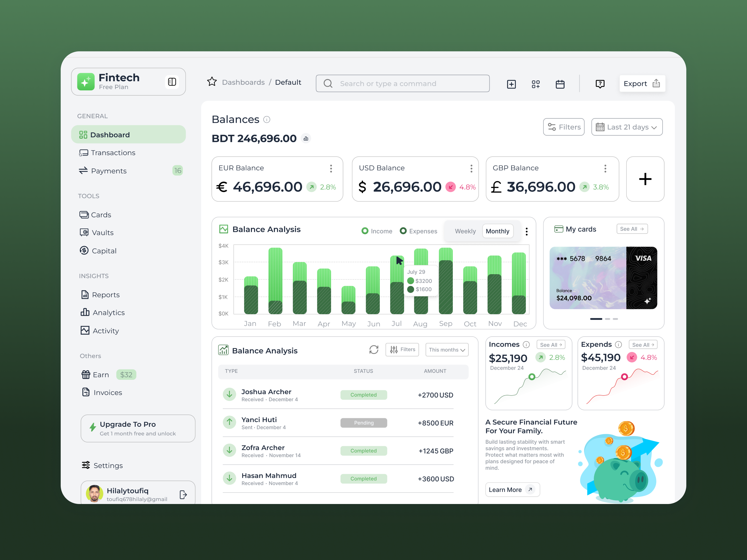Toggle the Expenses legend marker

pyautogui.click(x=403, y=231)
